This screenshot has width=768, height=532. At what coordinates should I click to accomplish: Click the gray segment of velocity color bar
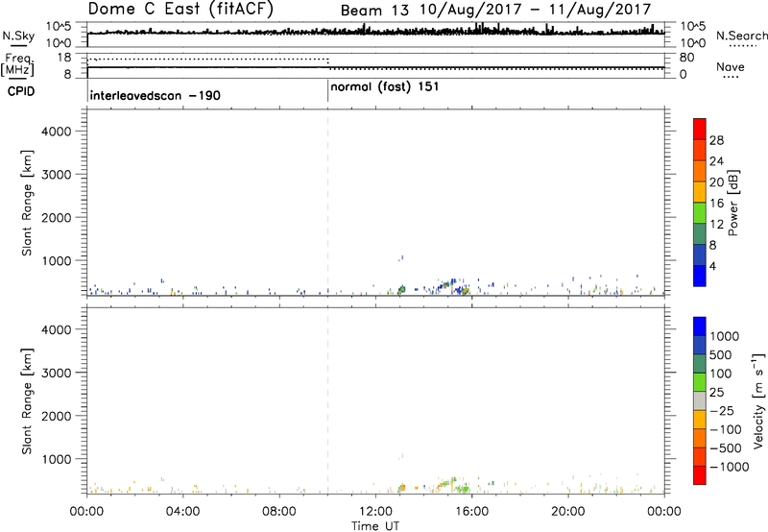700,400
